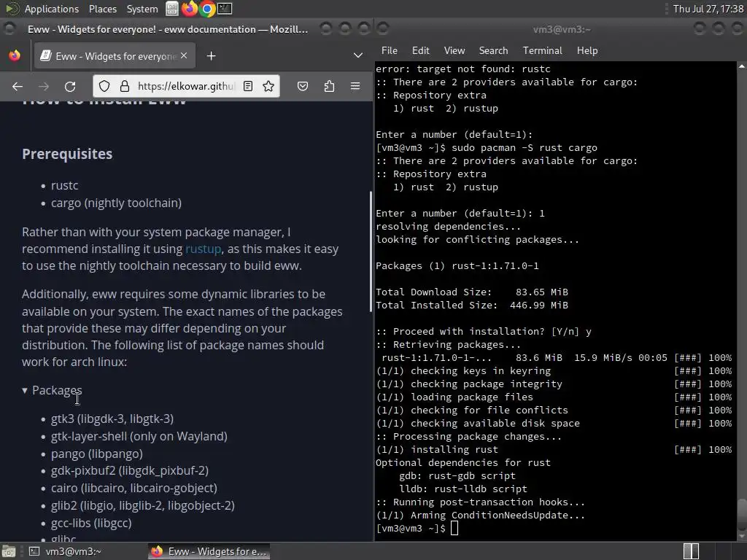The width and height of the screenshot is (747, 560).
Task: Toggle Firefox reader view
Action: click(x=248, y=86)
